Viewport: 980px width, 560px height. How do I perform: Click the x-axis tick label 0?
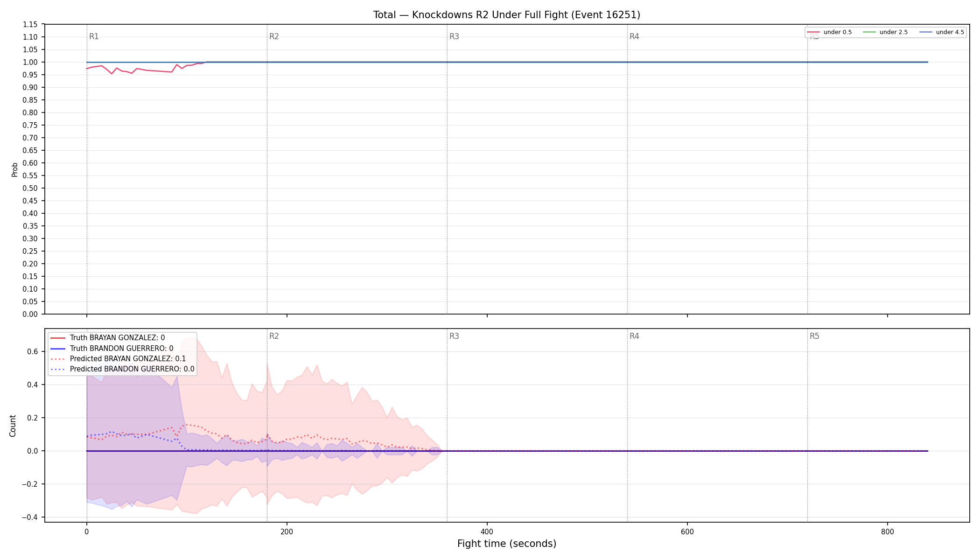click(x=86, y=532)
